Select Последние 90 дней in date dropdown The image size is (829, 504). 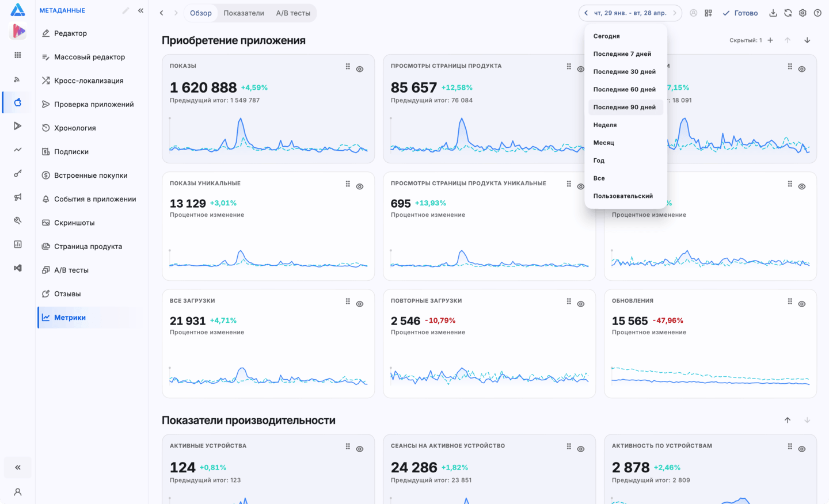pos(626,107)
